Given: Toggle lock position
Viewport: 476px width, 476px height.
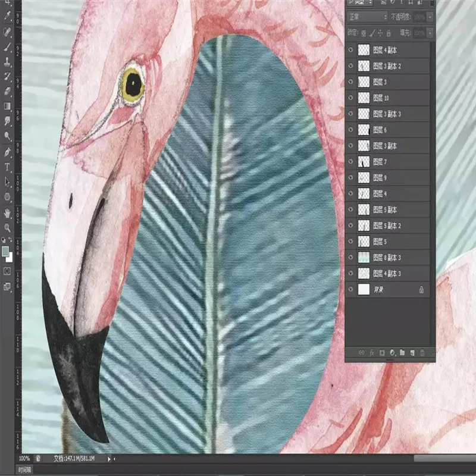Looking at the screenshot, I should tap(380, 33).
